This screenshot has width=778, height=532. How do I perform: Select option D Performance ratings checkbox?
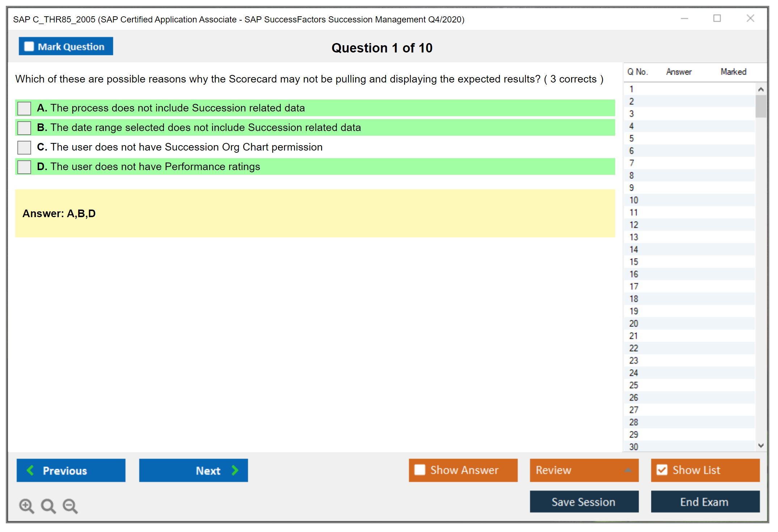click(x=24, y=167)
